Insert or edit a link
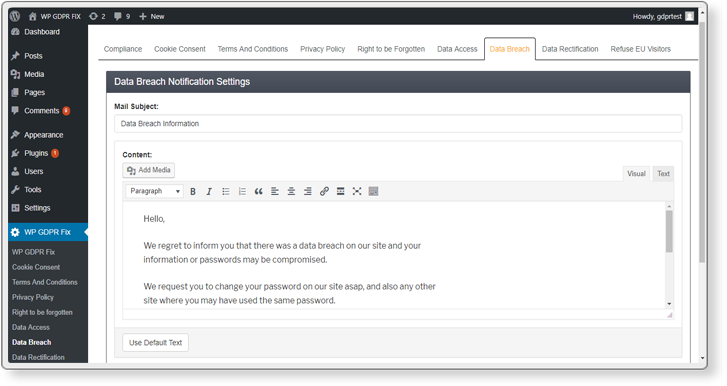This screenshot has height=386, width=727. pyautogui.click(x=324, y=191)
